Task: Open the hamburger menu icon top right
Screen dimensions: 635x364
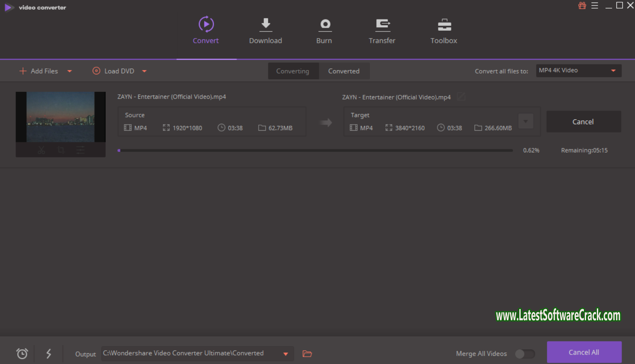Action: [x=595, y=6]
